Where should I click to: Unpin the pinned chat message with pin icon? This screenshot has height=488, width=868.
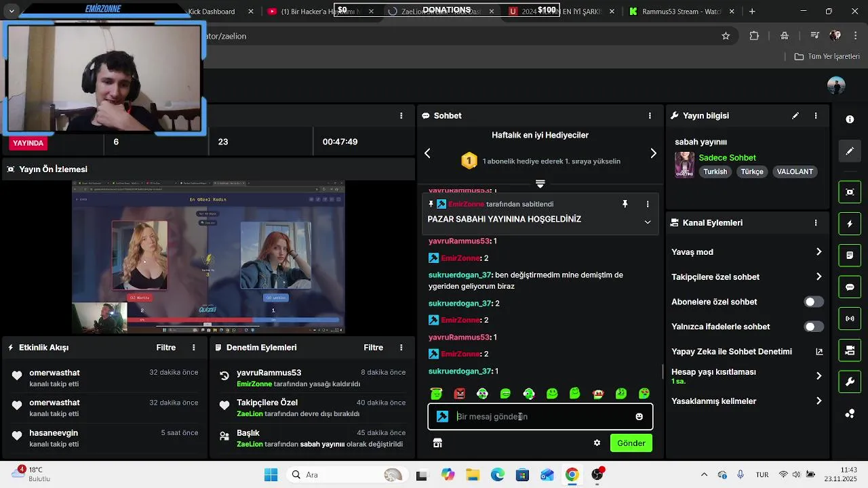(625, 204)
